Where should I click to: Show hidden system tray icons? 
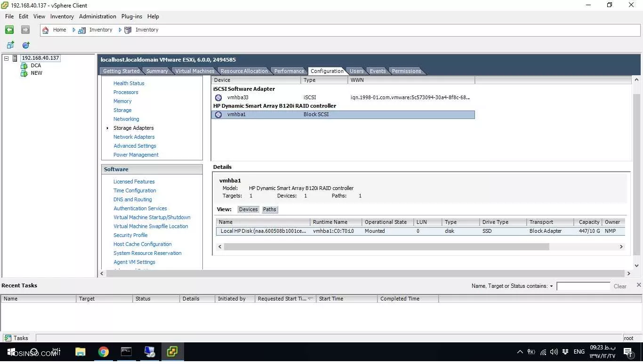coord(520,352)
